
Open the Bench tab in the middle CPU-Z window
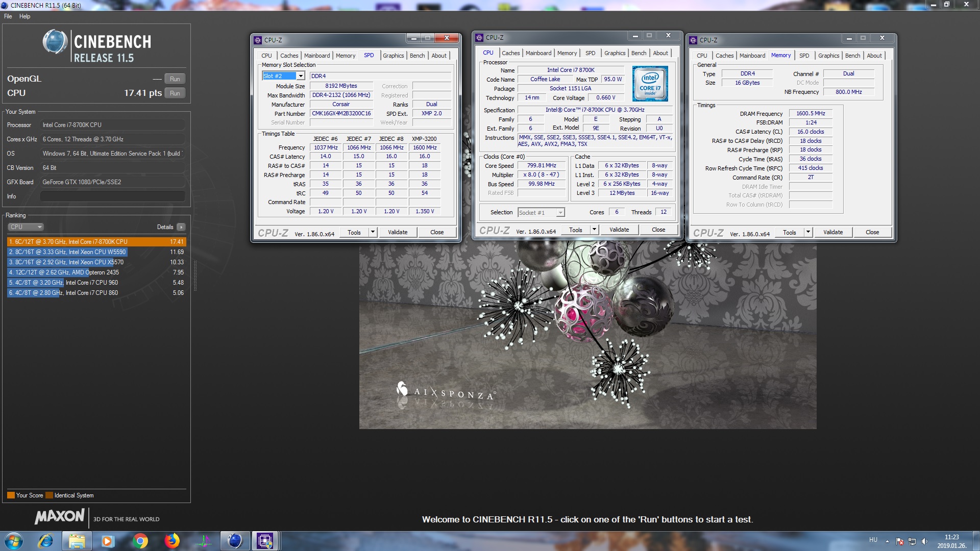click(x=639, y=53)
